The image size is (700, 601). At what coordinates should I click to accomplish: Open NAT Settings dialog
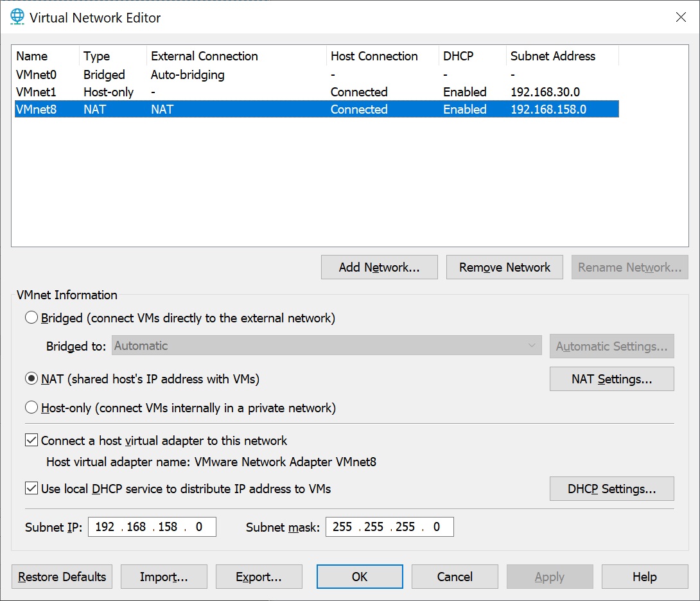coord(611,379)
